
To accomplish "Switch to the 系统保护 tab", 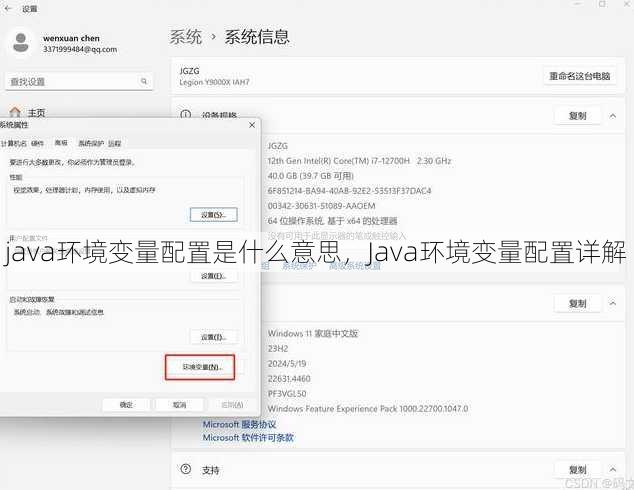I will coord(91,143).
